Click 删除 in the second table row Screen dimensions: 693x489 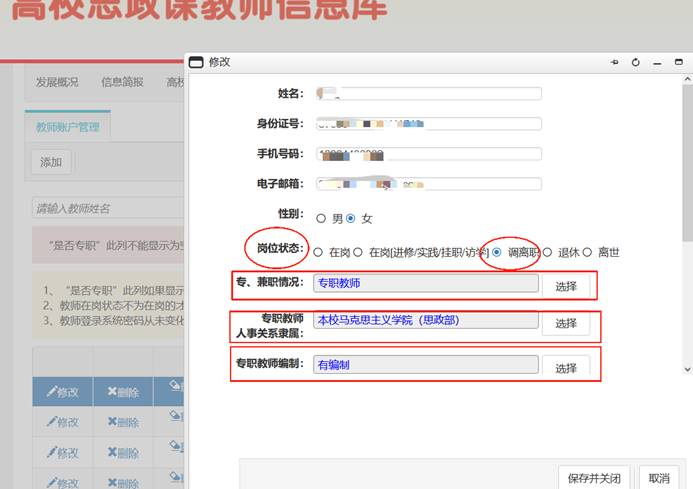click(x=123, y=422)
